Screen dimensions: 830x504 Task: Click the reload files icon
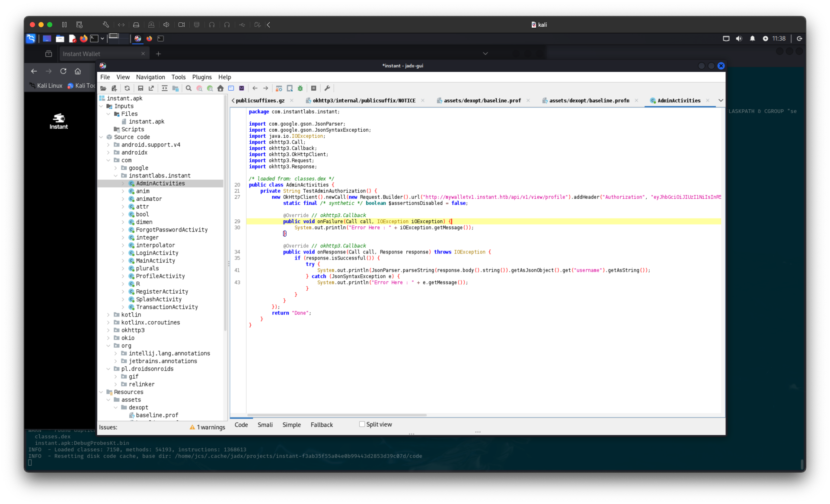pyautogui.click(x=127, y=89)
